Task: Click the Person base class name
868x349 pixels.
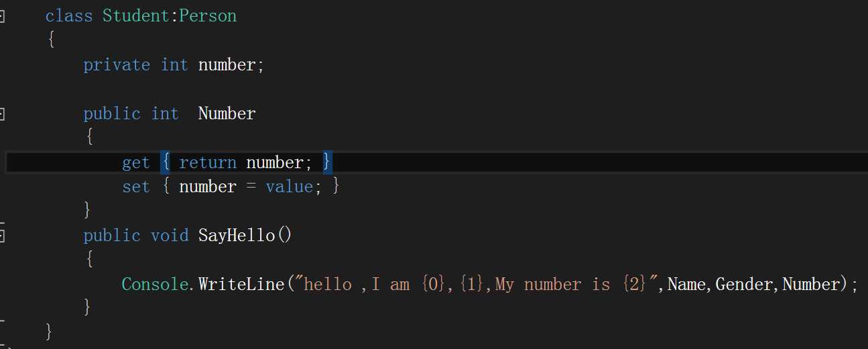Action: pyautogui.click(x=208, y=16)
